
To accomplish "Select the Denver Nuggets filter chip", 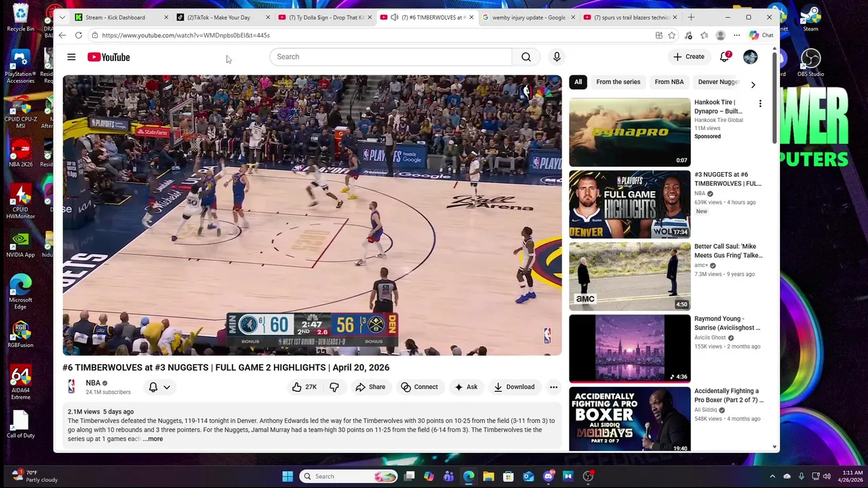I will click(x=718, y=82).
